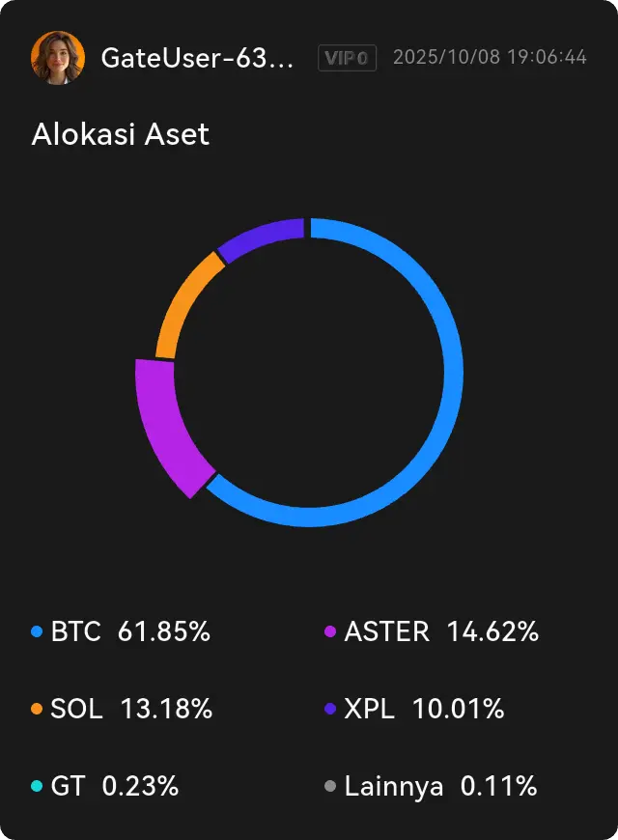Click the magenta ASTER legend dot
618x840 pixels.
330,632
